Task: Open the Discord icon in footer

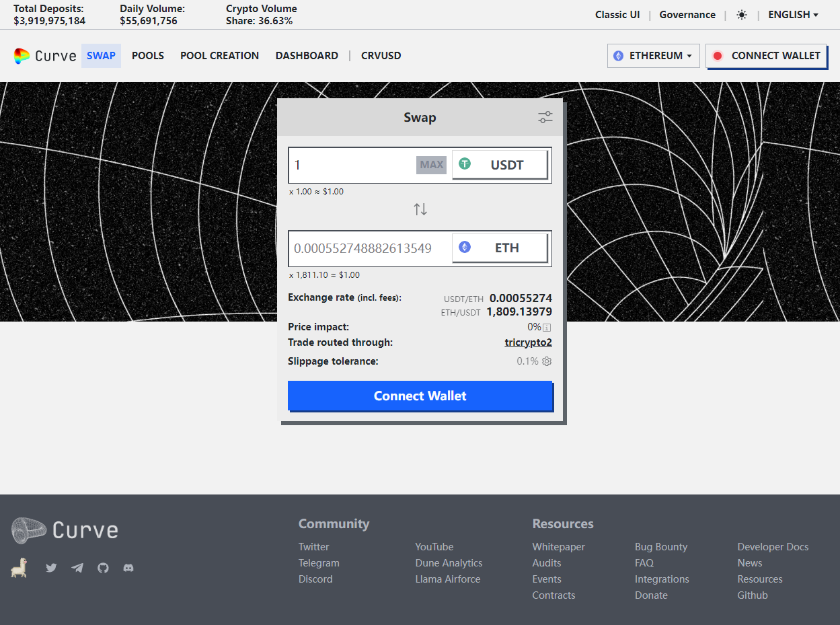Action: pyautogui.click(x=128, y=568)
